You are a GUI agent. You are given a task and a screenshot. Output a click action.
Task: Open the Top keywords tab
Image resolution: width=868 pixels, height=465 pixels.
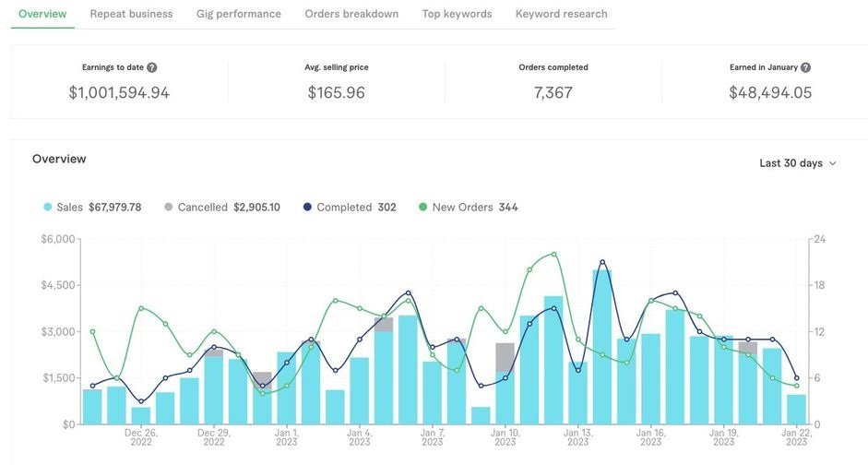(457, 14)
